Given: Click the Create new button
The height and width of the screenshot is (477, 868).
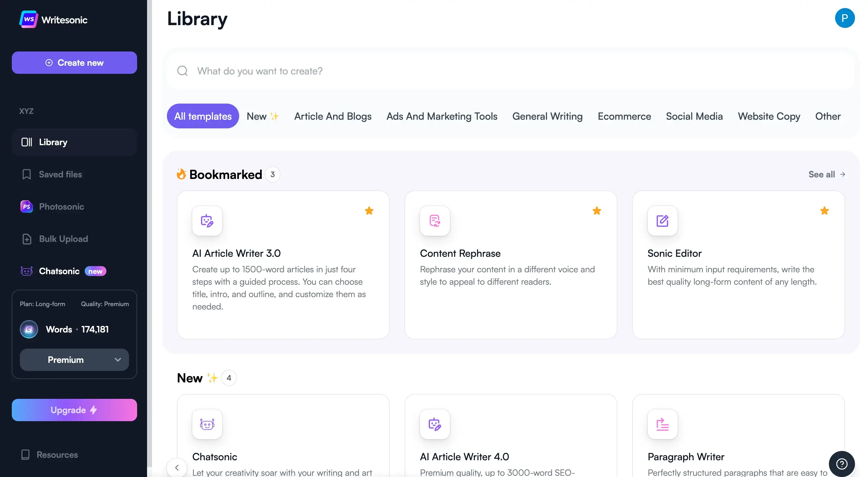Looking at the screenshot, I should [74, 63].
